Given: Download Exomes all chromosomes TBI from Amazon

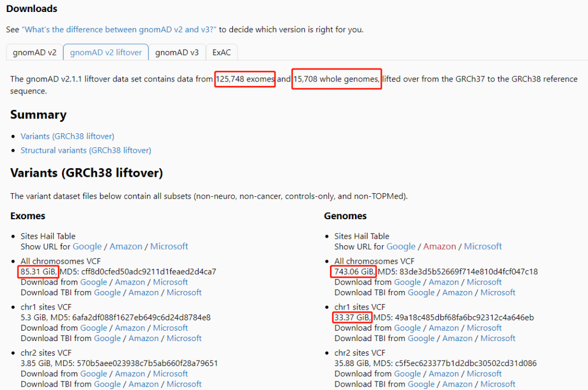Looking at the screenshot, I should click(x=144, y=293).
